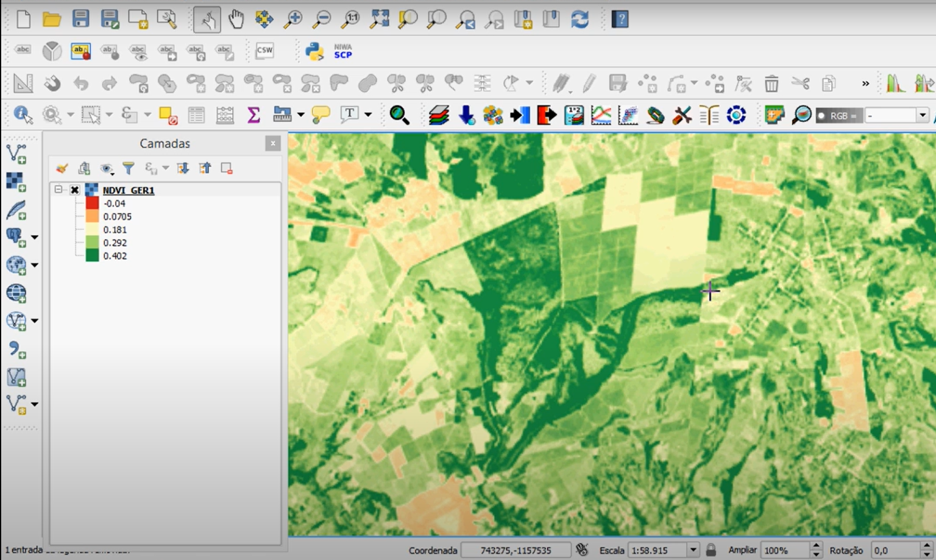Open the Escala scale dropdown

pyautogui.click(x=693, y=549)
